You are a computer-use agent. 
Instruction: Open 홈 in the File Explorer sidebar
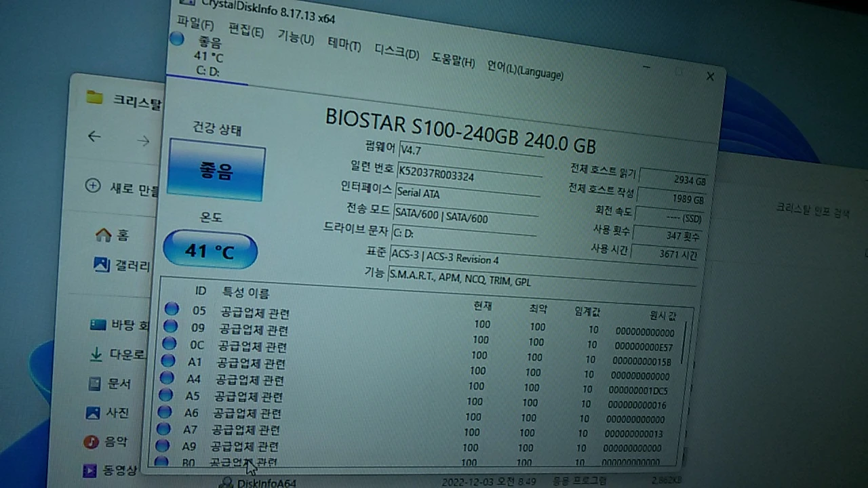[112, 235]
